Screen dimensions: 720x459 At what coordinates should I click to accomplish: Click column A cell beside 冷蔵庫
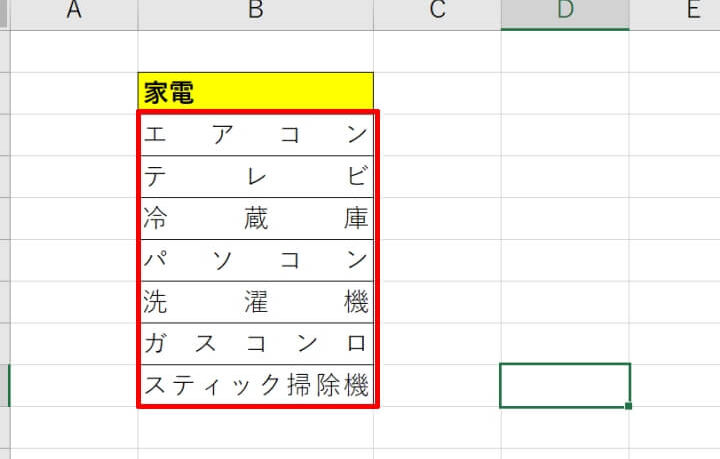pyautogui.click(x=74, y=218)
